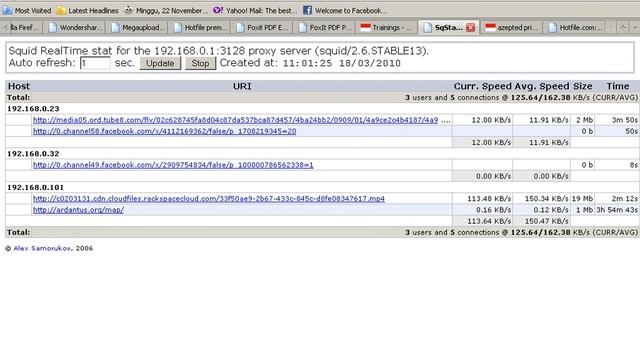This screenshot has height=360, width=640.
Task: Open the list all tabs dropdown
Action: coord(635,28)
